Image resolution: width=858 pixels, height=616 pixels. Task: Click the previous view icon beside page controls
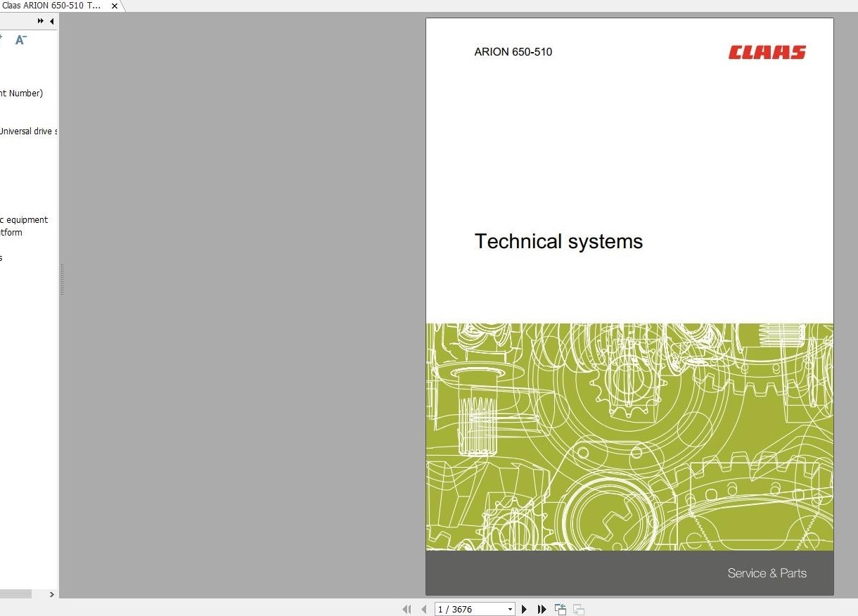[x=561, y=609]
